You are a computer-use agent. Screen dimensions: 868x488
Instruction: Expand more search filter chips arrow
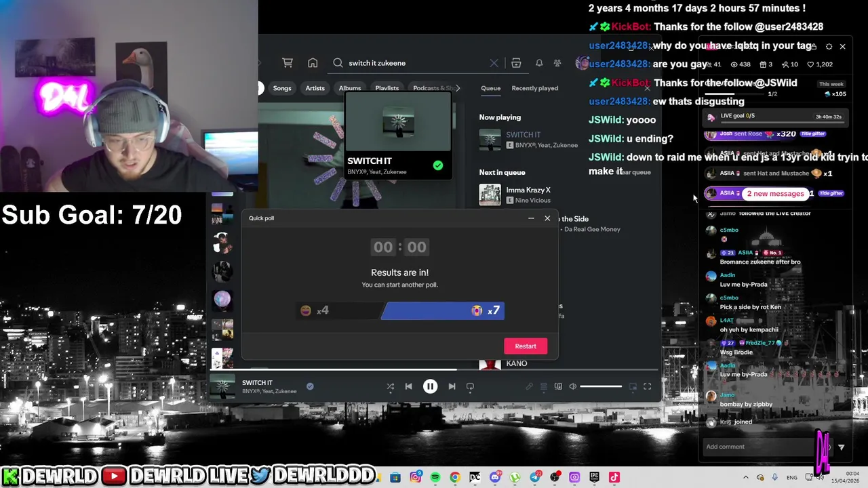[x=458, y=88]
